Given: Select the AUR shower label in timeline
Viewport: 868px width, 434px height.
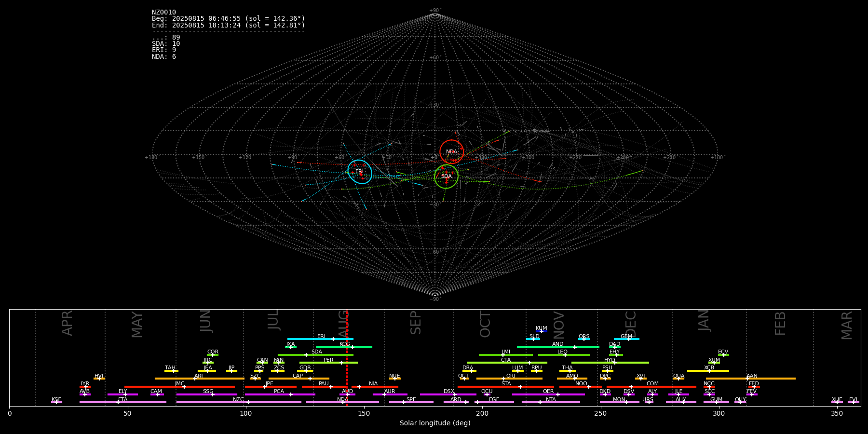Looking at the screenshot, I should 390,392.
